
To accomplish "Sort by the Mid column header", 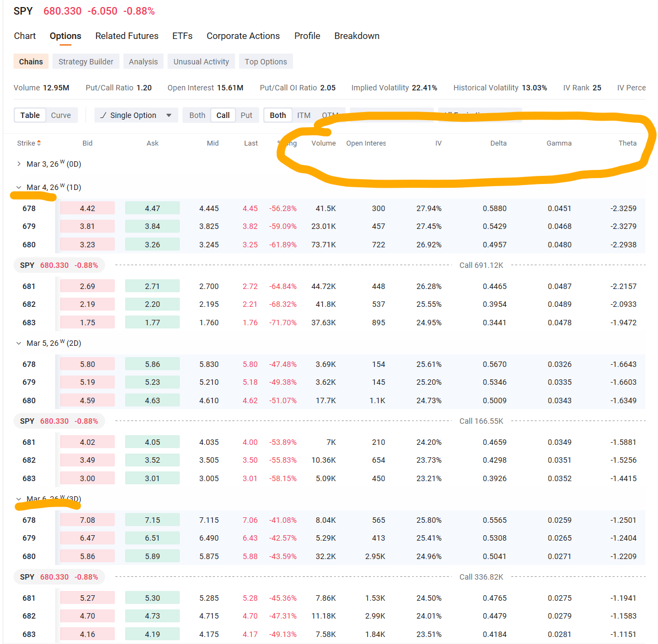I will click(213, 143).
